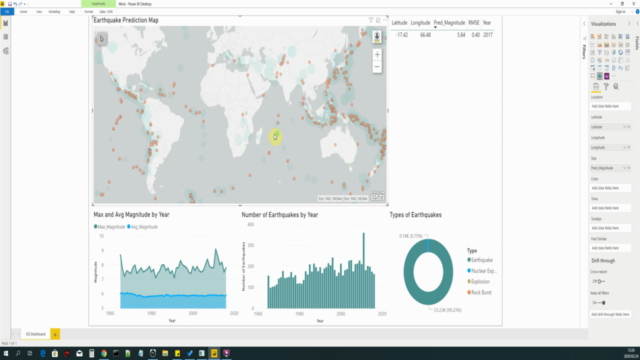
Task: Choose the funnel visualization
Action: click(x=600, y=52)
